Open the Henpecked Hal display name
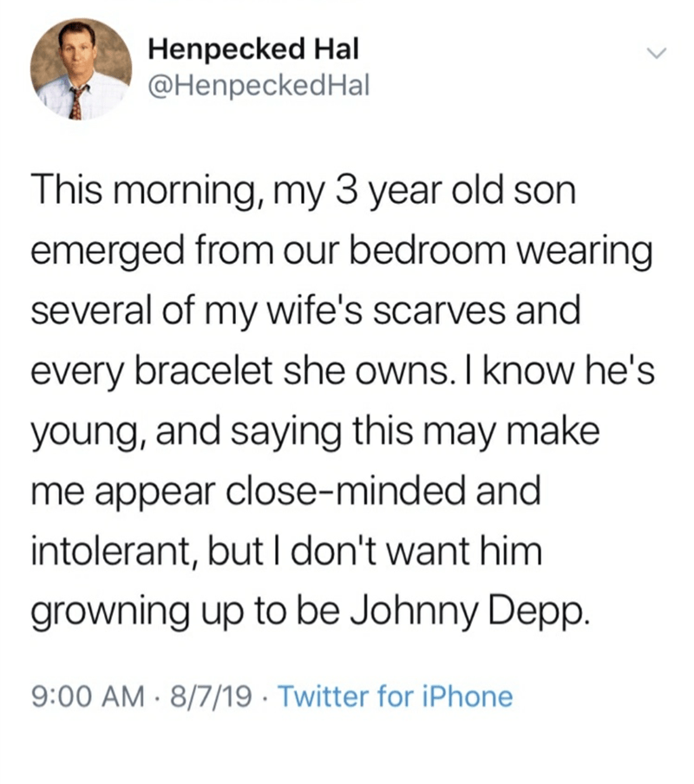Screen dimensions: 694x784 (x=253, y=50)
